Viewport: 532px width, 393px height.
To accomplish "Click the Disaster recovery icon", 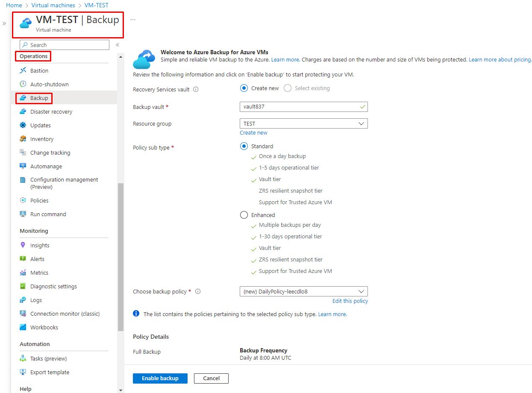I will pyautogui.click(x=23, y=111).
